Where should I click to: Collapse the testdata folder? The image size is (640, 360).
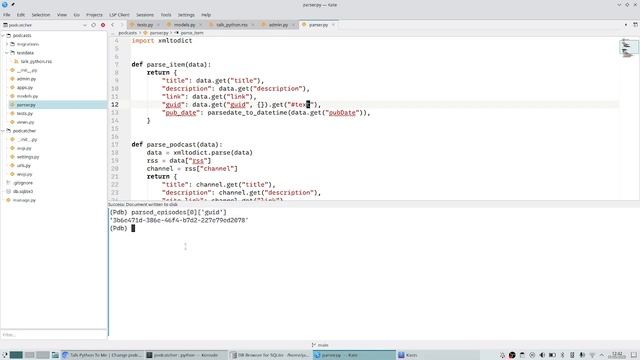coord(7,53)
